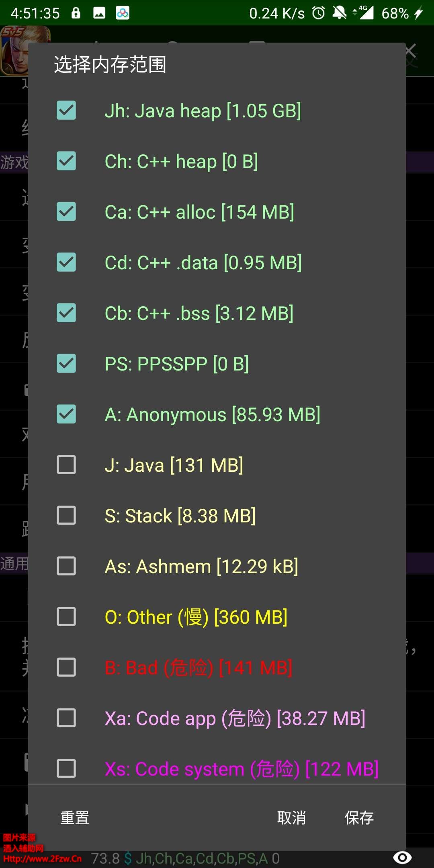Tap the 5v5 game app icon
Viewport: 434px width, 868px height.
15,50
